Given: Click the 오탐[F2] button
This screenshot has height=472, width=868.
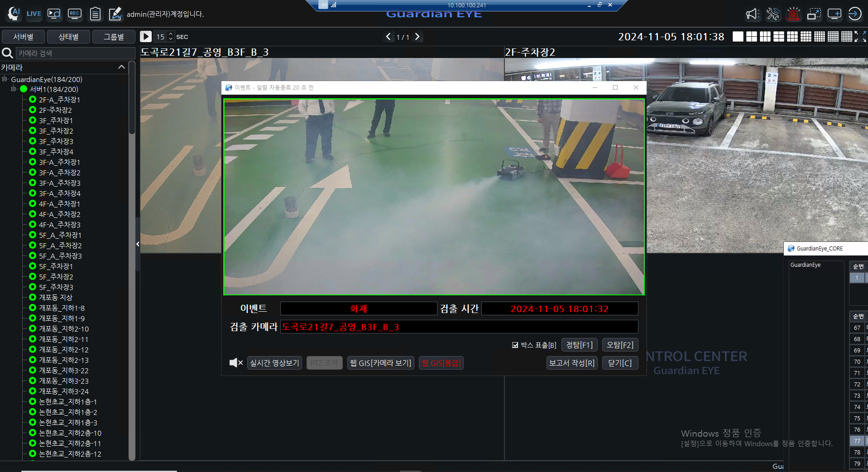Looking at the screenshot, I should (620, 345).
